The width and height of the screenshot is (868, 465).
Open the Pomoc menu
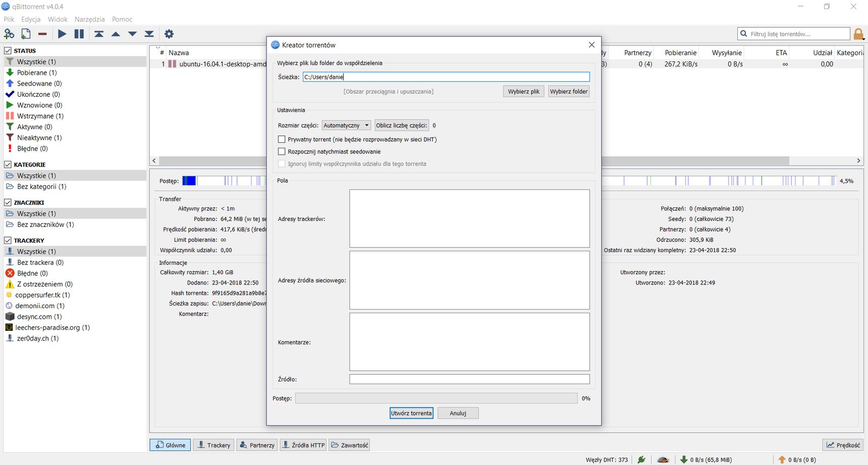click(x=122, y=19)
